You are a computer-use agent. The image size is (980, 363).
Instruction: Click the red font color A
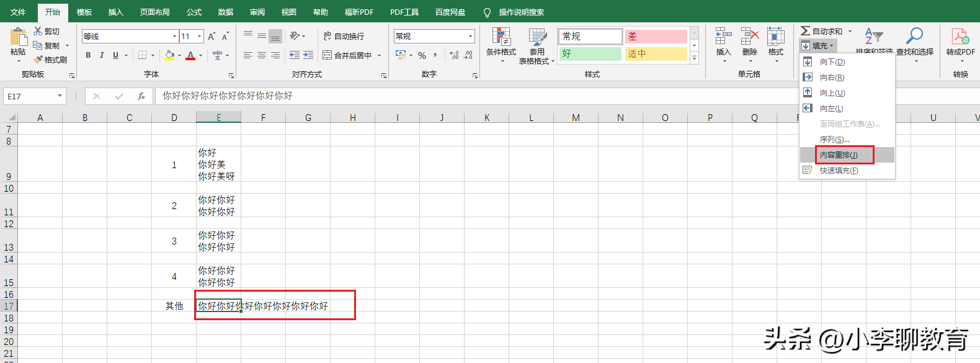click(x=190, y=55)
